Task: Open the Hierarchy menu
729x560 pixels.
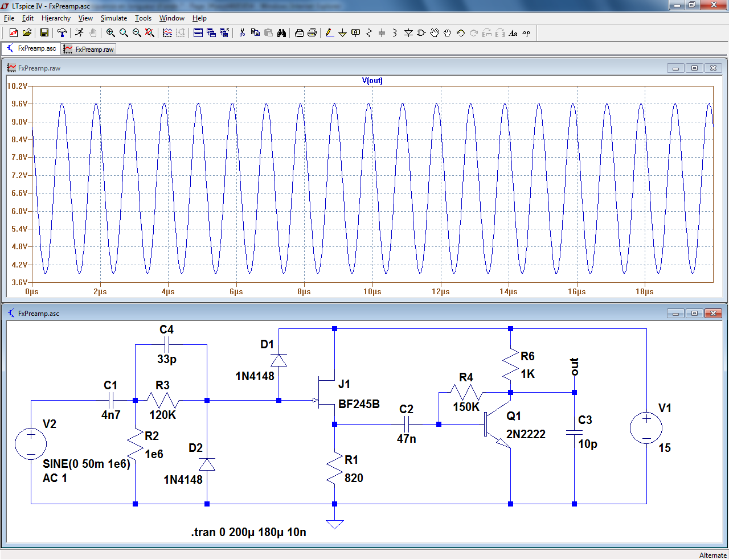Action: click(x=56, y=18)
